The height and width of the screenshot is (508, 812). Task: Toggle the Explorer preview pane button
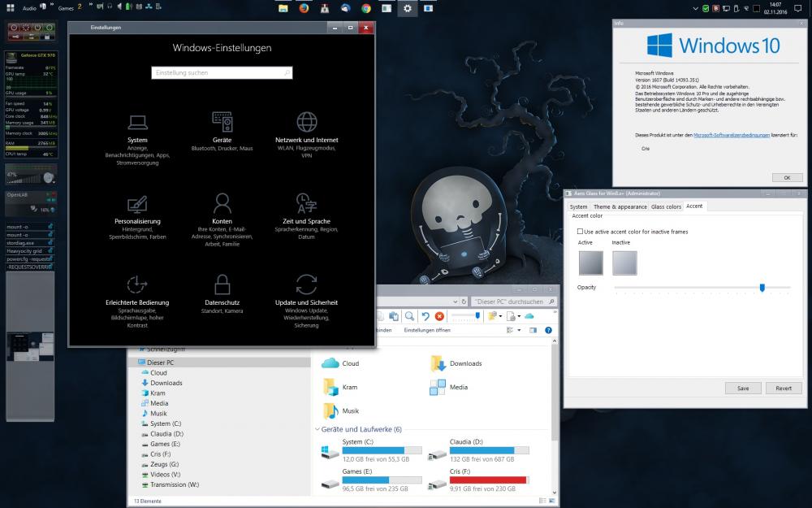(x=533, y=331)
